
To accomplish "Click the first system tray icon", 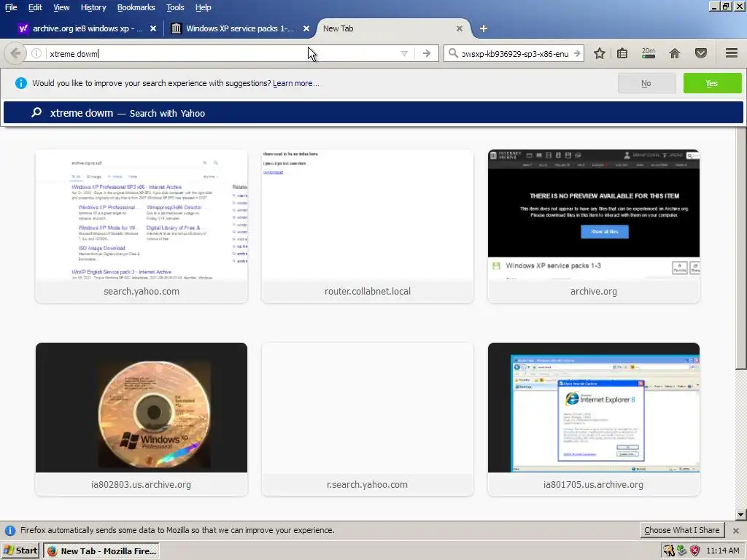I will pyautogui.click(x=669, y=551).
